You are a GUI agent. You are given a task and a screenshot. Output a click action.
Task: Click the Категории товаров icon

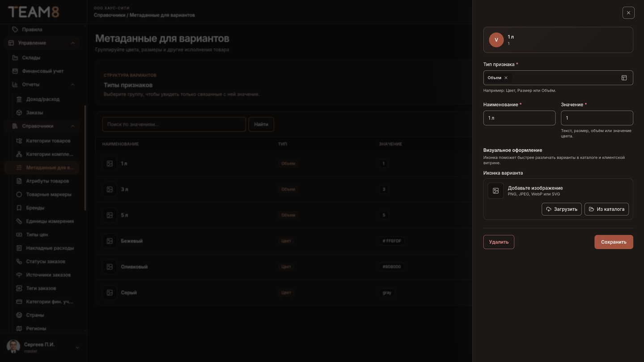pyautogui.click(x=19, y=141)
